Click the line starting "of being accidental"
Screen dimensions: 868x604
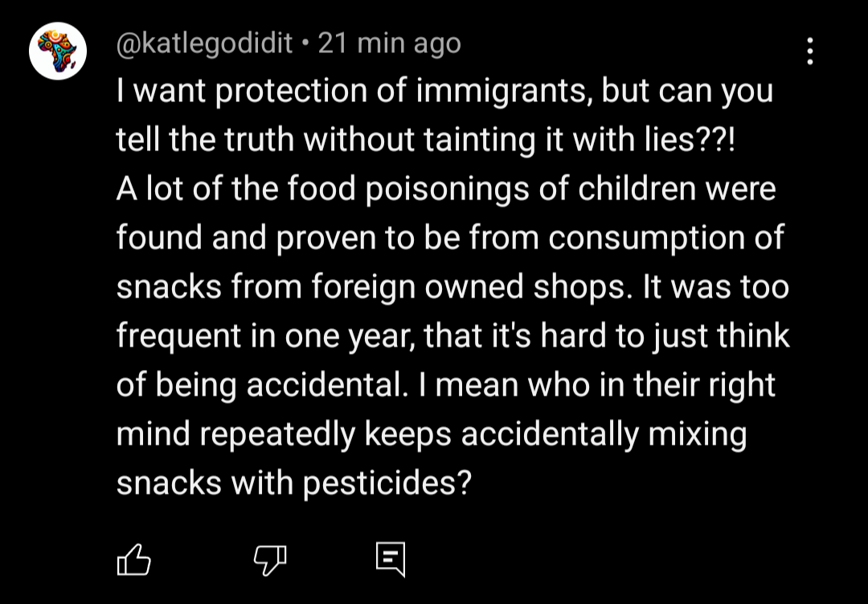click(446, 385)
